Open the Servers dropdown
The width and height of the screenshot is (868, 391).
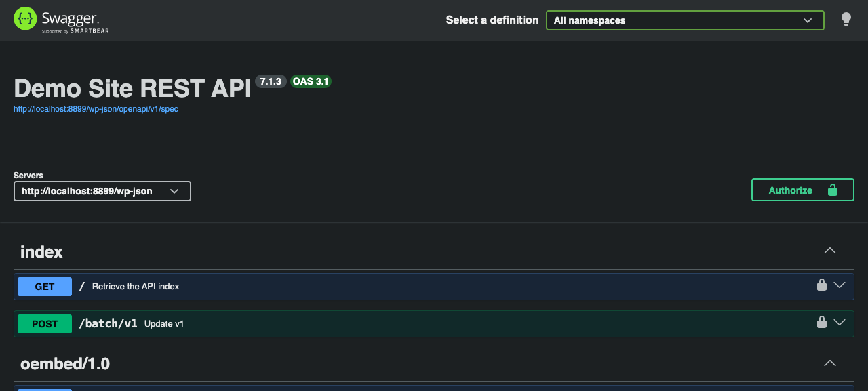coord(102,191)
